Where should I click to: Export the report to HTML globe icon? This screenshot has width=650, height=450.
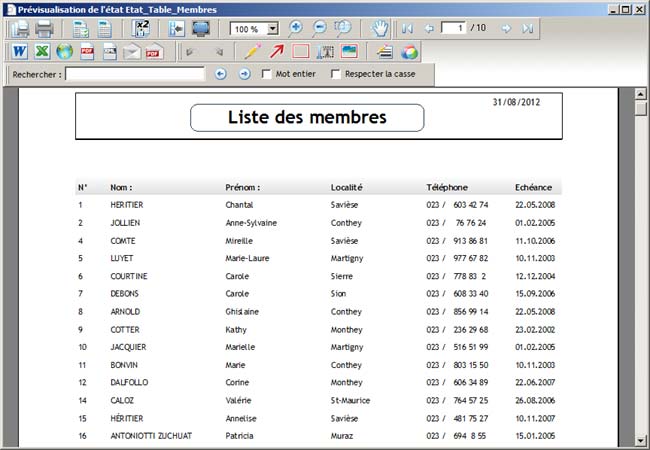pyautogui.click(x=65, y=52)
